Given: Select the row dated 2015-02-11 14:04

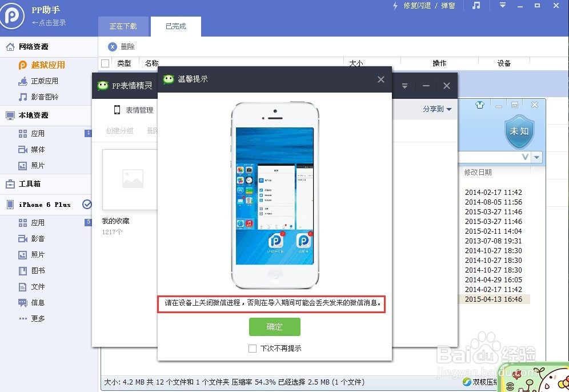Looking at the screenshot, I should pyautogui.click(x=494, y=231).
